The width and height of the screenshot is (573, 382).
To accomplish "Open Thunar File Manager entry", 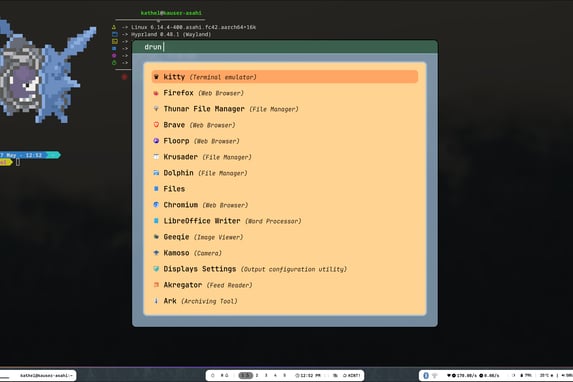I will tap(285, 109).
